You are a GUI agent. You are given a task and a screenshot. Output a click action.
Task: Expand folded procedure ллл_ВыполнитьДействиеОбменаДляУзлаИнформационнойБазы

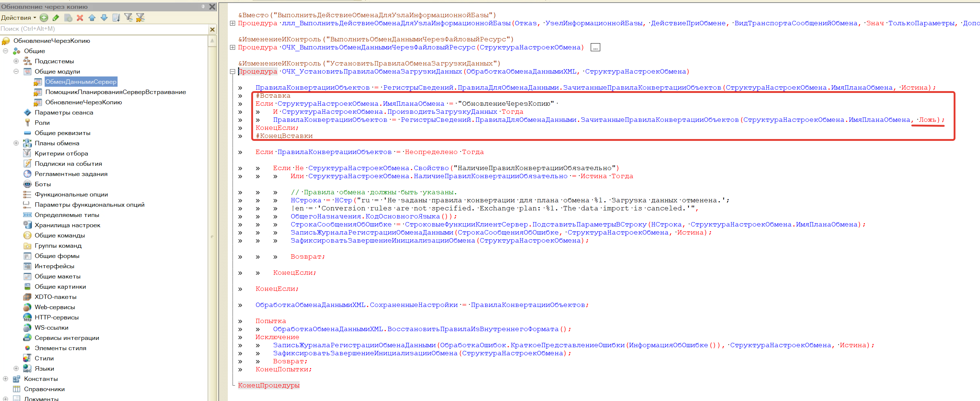pyautogui.click(x=233, y=23)
